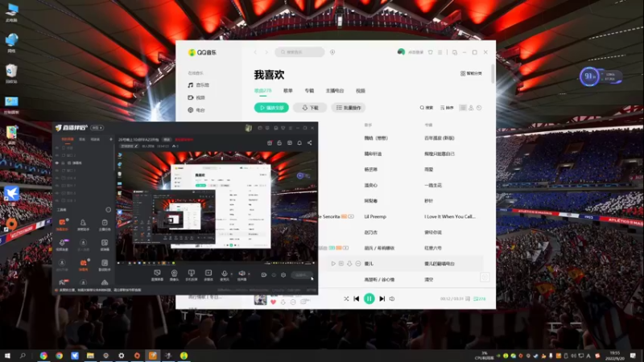Click the song recognition icon beside search box
Screen dimensions: 644x362
[332, 52]
